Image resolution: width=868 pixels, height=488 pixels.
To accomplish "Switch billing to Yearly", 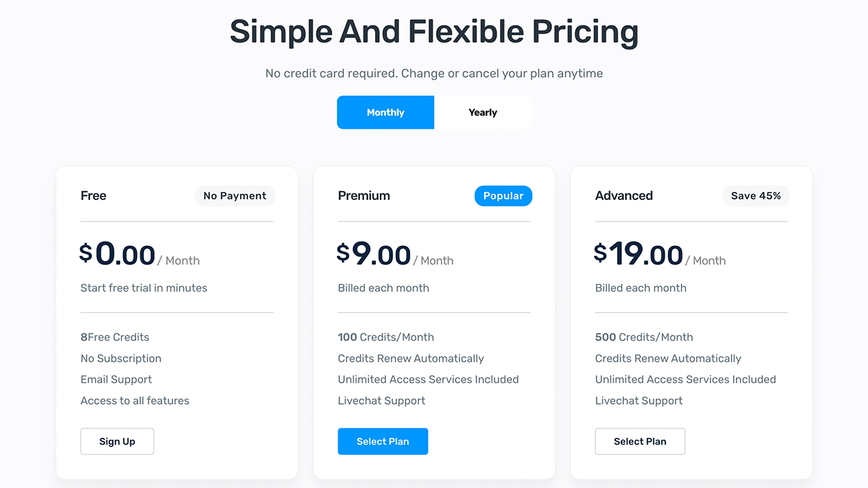I will [483, 113].
